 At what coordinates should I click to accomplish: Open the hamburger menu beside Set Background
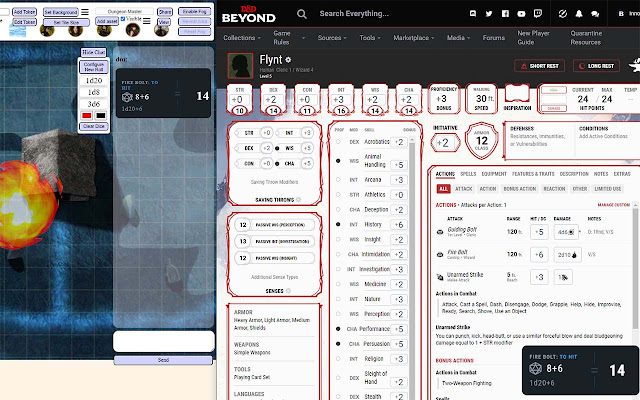coord(85,12)
